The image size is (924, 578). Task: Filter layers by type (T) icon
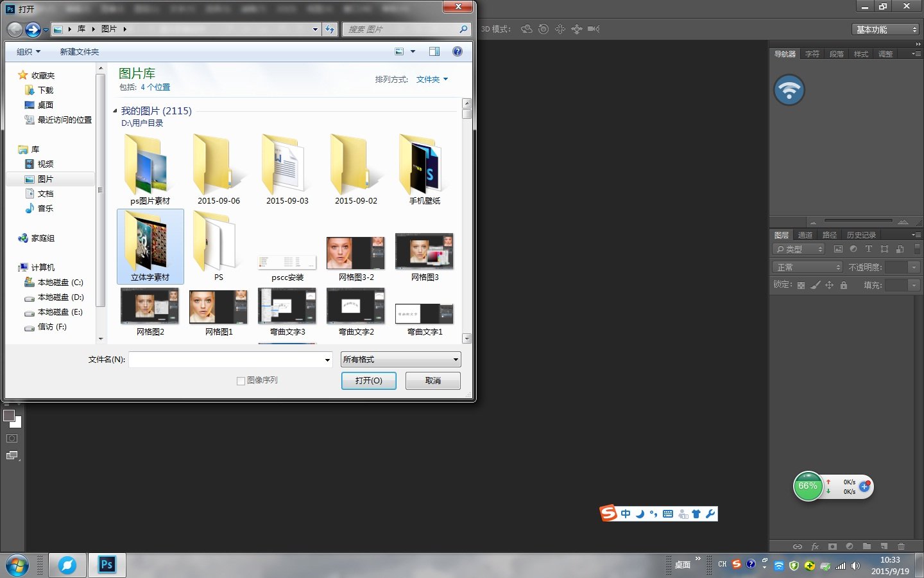[869, 249]
